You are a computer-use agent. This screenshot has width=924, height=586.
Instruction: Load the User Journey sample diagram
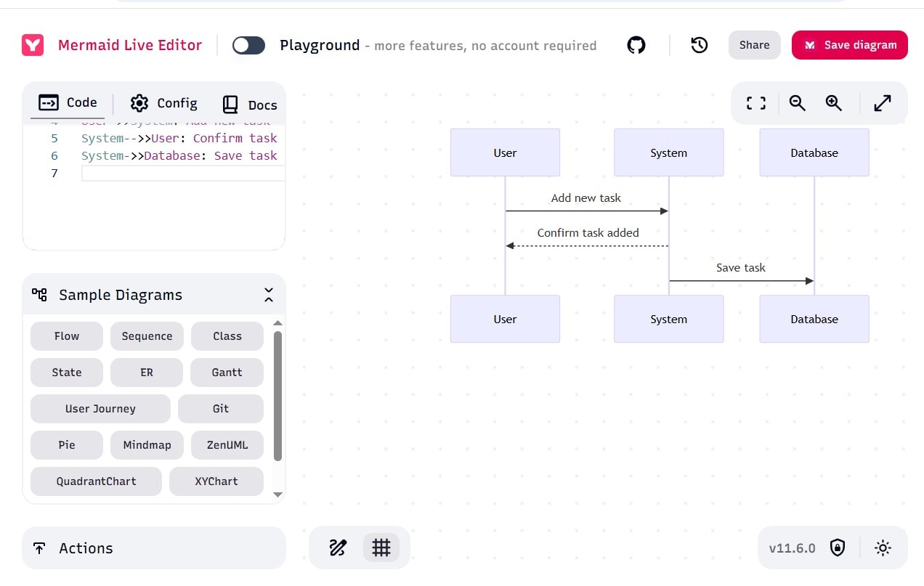click(x=100, y=409)
